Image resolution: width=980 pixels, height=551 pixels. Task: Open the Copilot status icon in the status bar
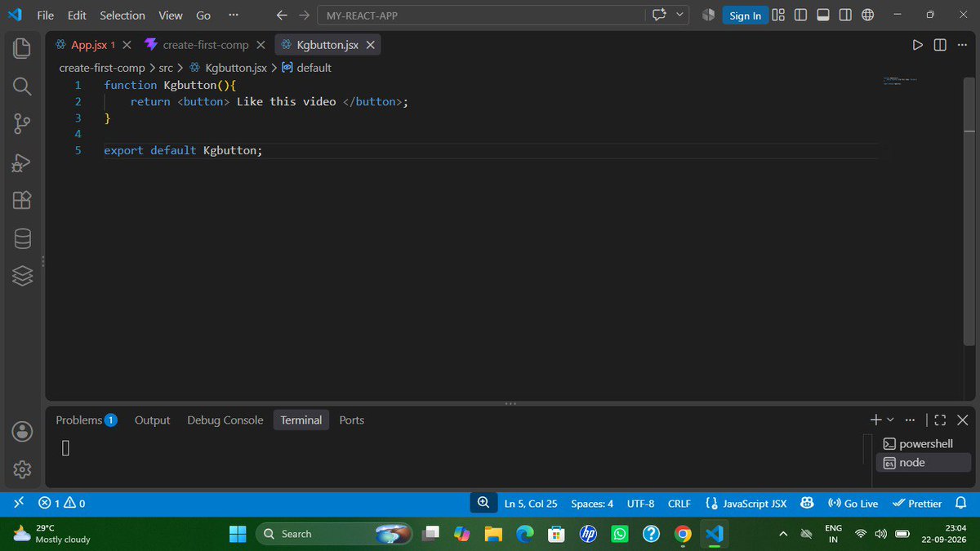[x=807, y=503]
